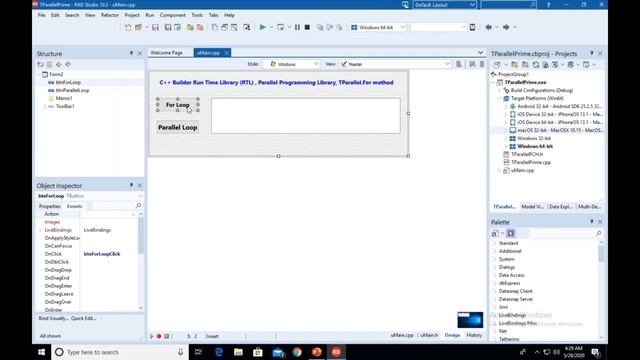This screenshot has width=640, height=360.
Task: Switch to the uMain.h bottom tab
Action: pos(429,335)
